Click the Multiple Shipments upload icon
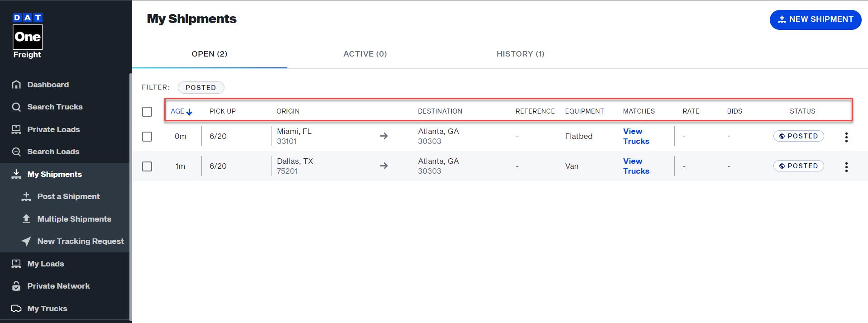The height and width of the screenshot is (323, 868). (x=26, y=219)
